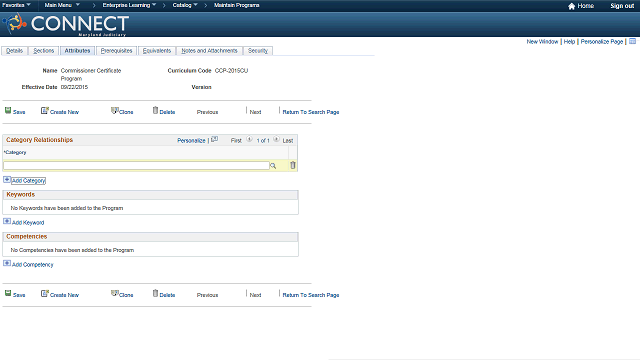Viewport: 640px width, 360px height.
Task: Click the top Delete link
Action: [167, 112]
